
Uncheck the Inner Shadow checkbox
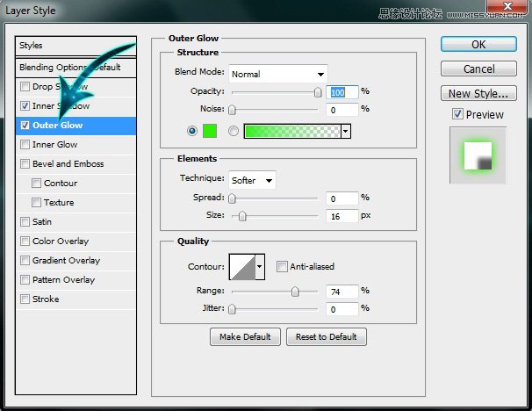coord(25,106)
